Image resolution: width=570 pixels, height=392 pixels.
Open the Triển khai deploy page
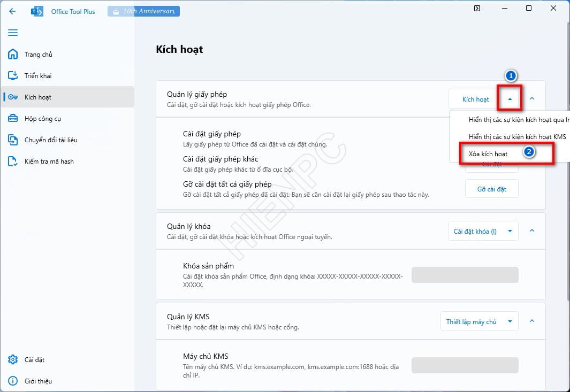point(67,75)
